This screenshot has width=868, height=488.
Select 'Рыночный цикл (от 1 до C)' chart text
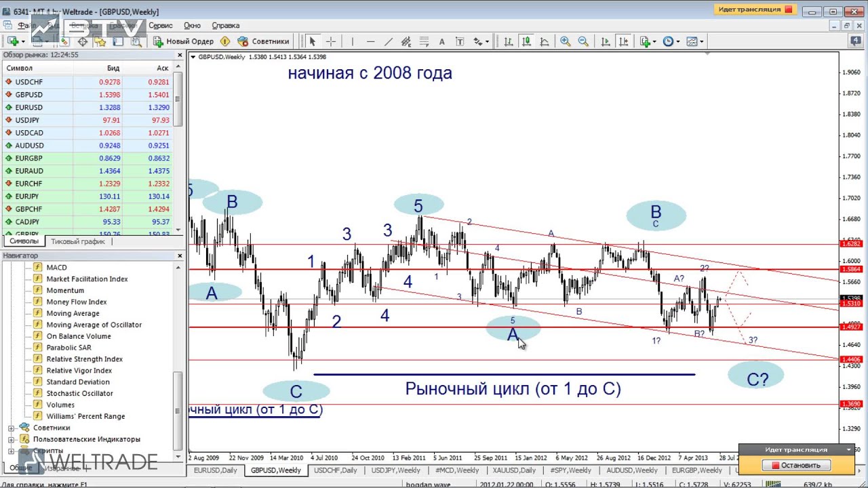(513, 388)
